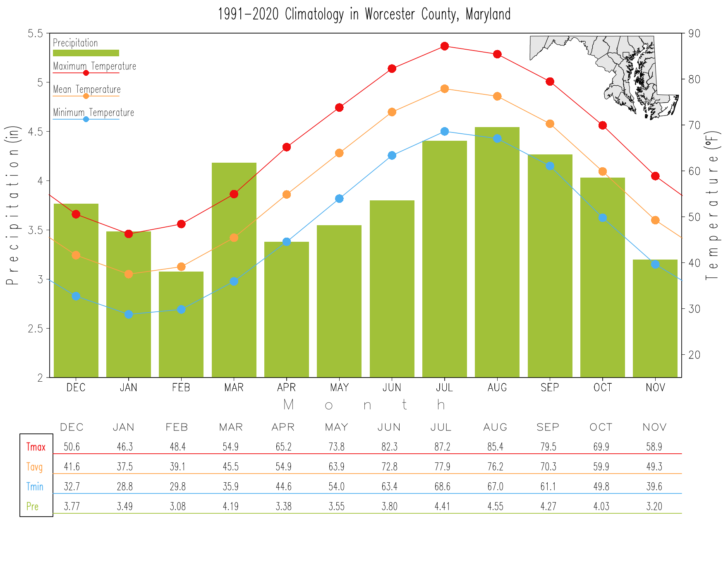Click the 2.5 tick on the precipitation axis
The width and height of the screenshot is (728, 563).
tap(36, 329)
